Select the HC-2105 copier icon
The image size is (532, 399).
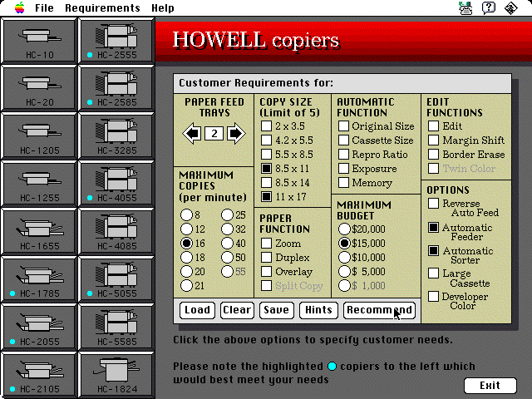39,375
